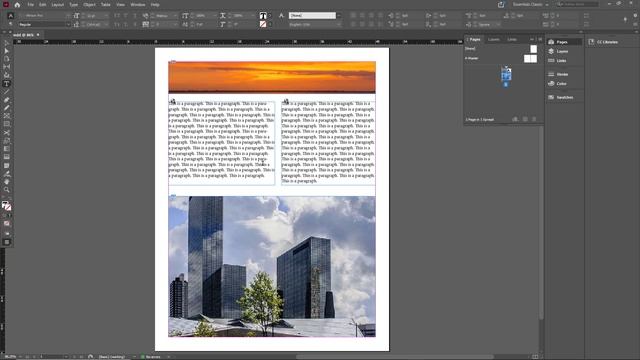Image resolution: width=640 pixels, height=360 pixels.
Task: Select the Eyedropper tool
Action: coord(7,174)
